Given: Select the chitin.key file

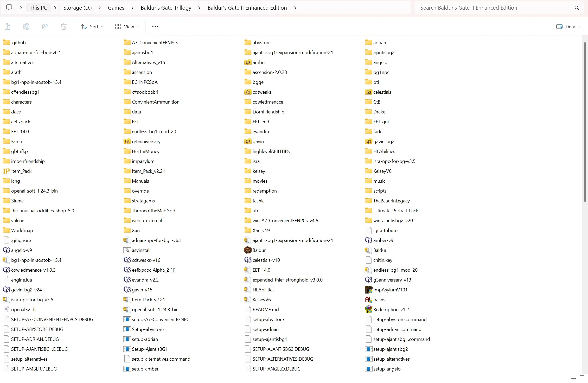Looking at the screenshot, I should pyautogui.click(x=379, y=260).
